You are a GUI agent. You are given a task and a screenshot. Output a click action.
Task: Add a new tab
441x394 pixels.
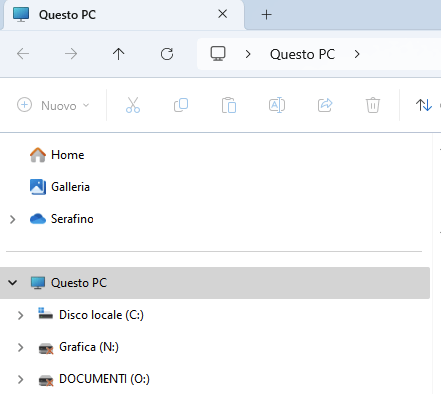[x=266, y=15]
